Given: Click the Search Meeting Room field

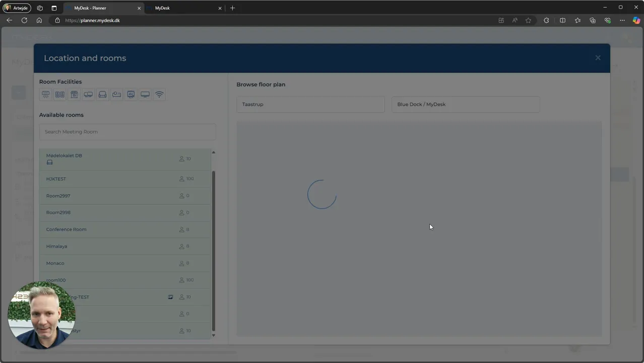Looking at the screenshot, I should [127, 132].
